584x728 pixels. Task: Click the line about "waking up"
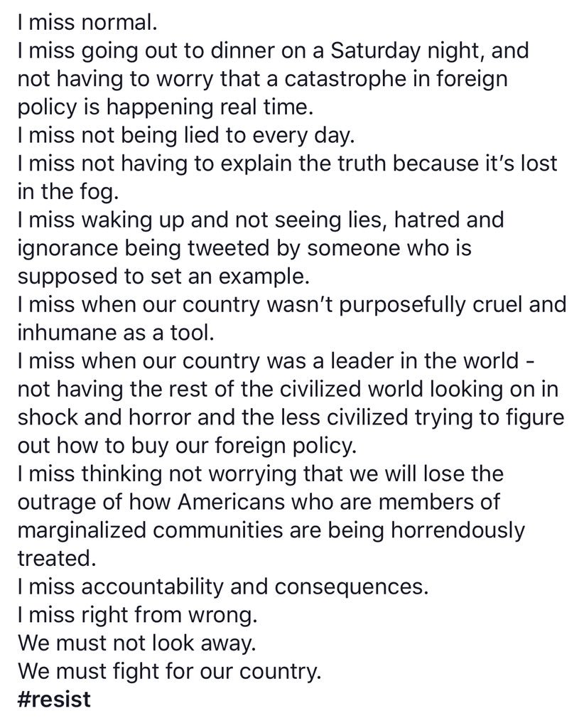[260, 220]
